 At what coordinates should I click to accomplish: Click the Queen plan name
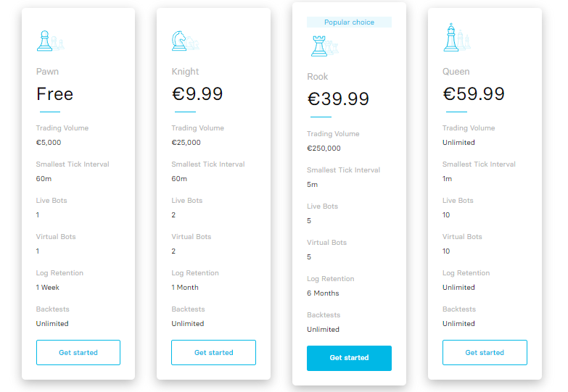click(456, 72)
